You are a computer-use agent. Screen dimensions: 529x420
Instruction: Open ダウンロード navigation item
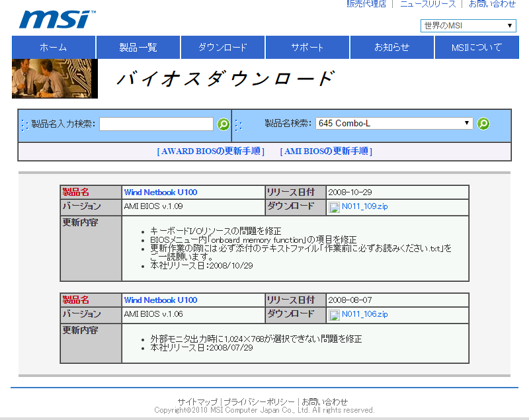point(223,47)
